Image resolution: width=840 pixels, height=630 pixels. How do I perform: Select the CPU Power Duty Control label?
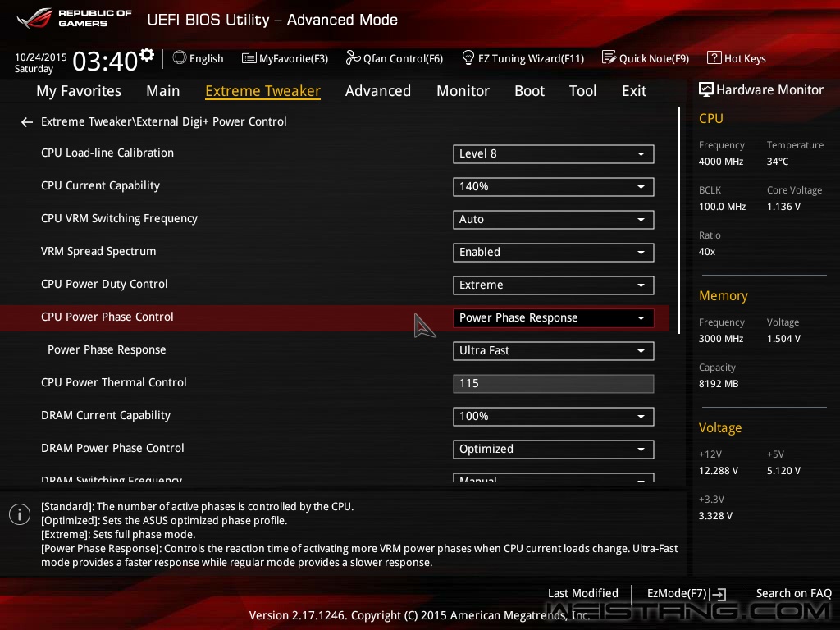click(104, 284)
